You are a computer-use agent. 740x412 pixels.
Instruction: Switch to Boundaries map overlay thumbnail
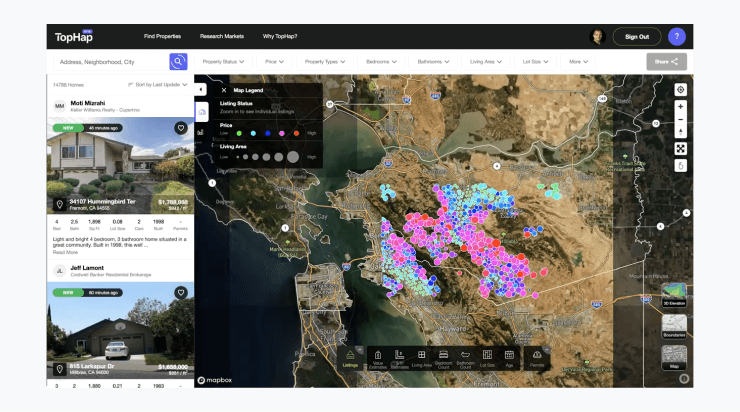click(x=673, y=326)
